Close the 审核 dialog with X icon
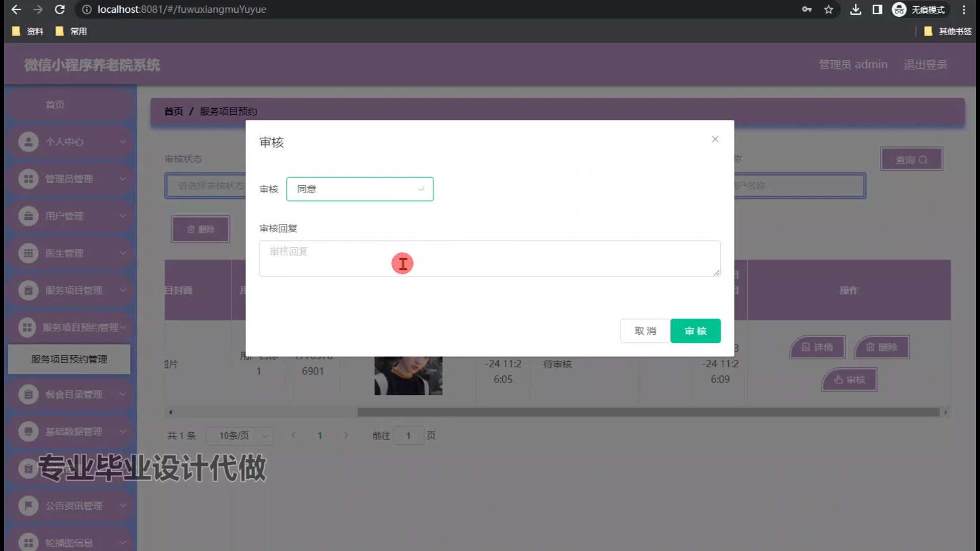The image size is (980, 551). [x=715, y=139]
